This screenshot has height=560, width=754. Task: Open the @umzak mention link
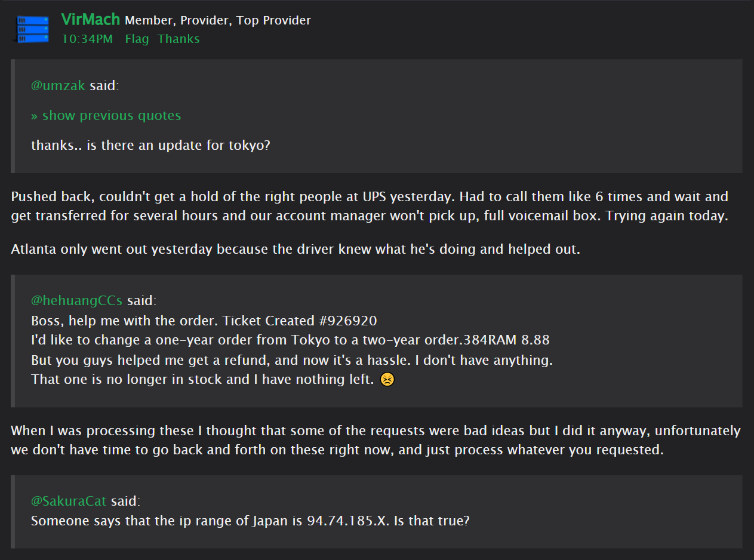(58, 86)
